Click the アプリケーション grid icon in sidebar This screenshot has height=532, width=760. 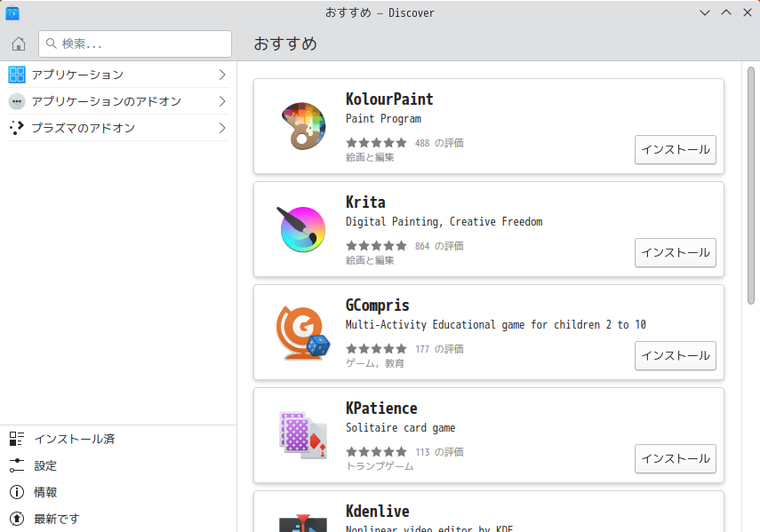click(16, 75)
